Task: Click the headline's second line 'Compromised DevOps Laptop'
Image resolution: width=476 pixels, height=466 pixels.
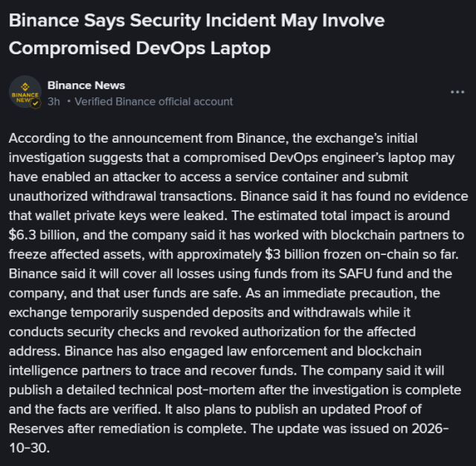Action: click(x=140, y=48)
